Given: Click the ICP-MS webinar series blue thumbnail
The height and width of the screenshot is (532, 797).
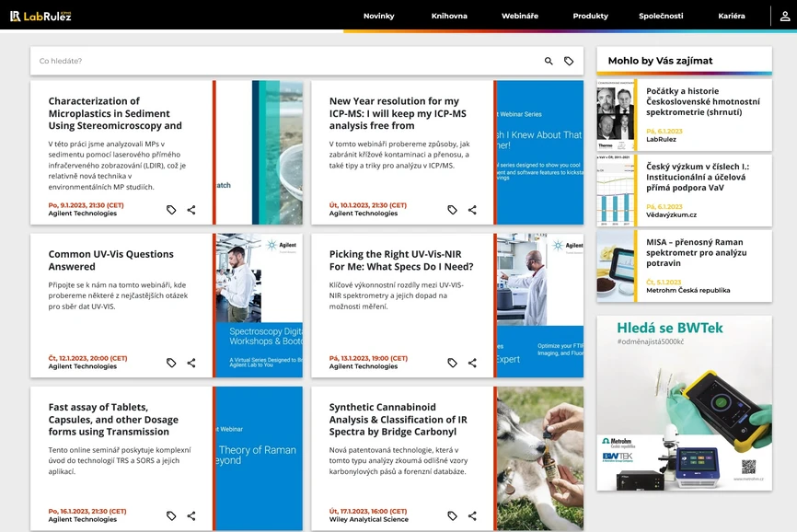Looking at the screenshot, I should click(x=540, y=153).
